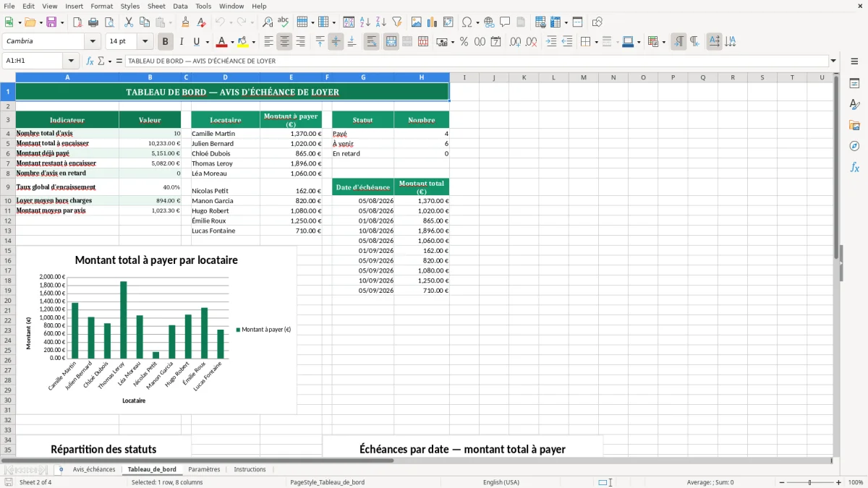Screen dimensions: 868x488
Task: Open Special Character omega icon
Action: [x=467, y=22]
